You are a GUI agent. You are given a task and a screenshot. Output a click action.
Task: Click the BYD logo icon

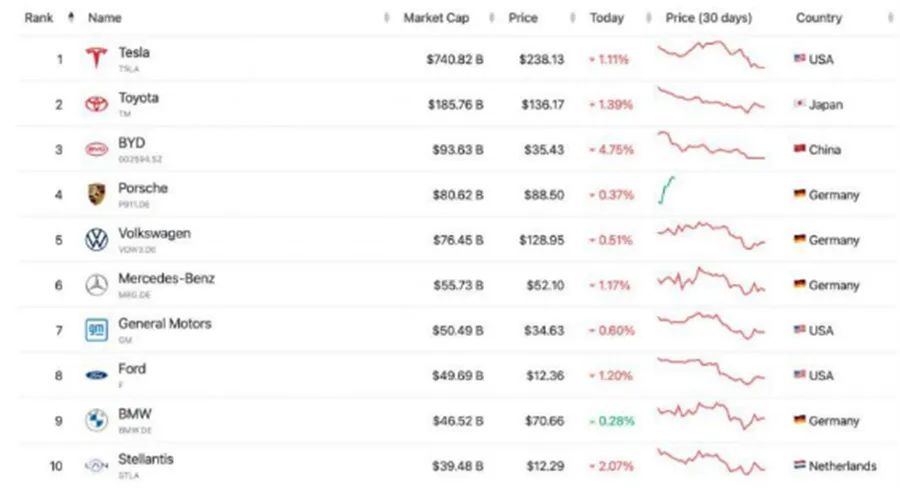[x=96, y=149]
